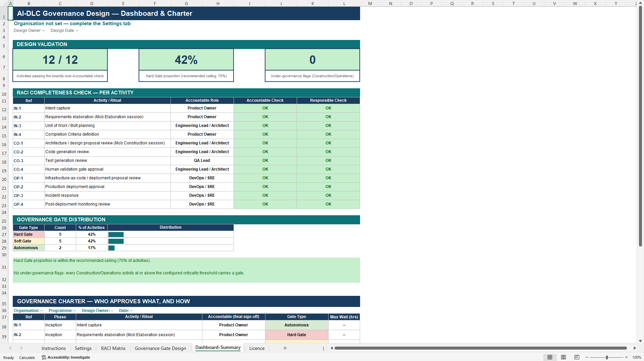Select column B header
This screenshot has height=361, width=644.
(x=29, y=3)
